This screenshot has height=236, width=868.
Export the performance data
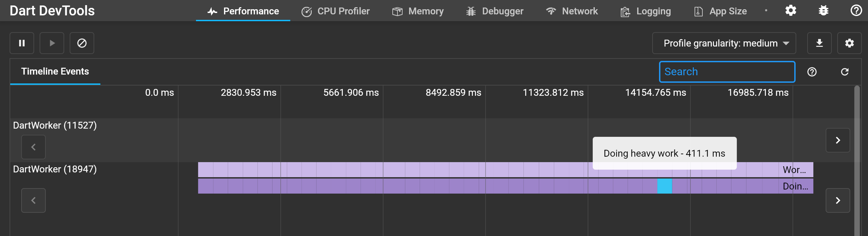coord(820,43)
